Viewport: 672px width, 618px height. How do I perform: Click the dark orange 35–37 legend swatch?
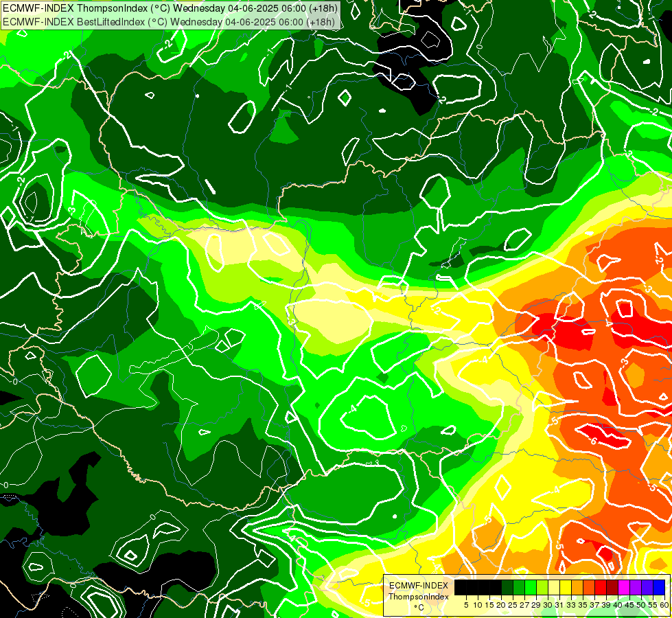click(589, 587)
